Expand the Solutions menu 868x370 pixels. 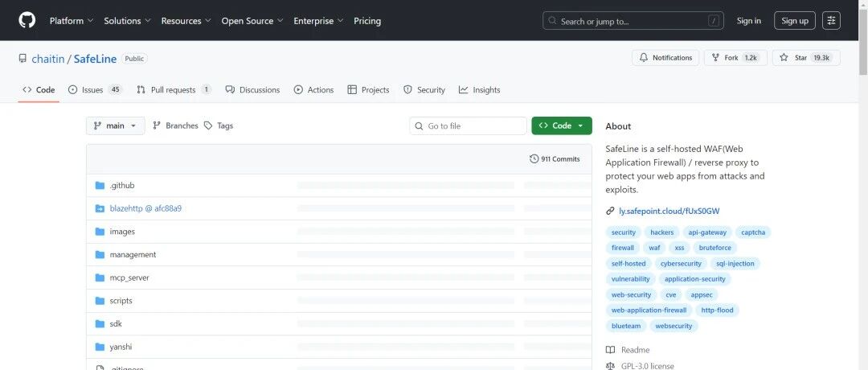[127, 21]
